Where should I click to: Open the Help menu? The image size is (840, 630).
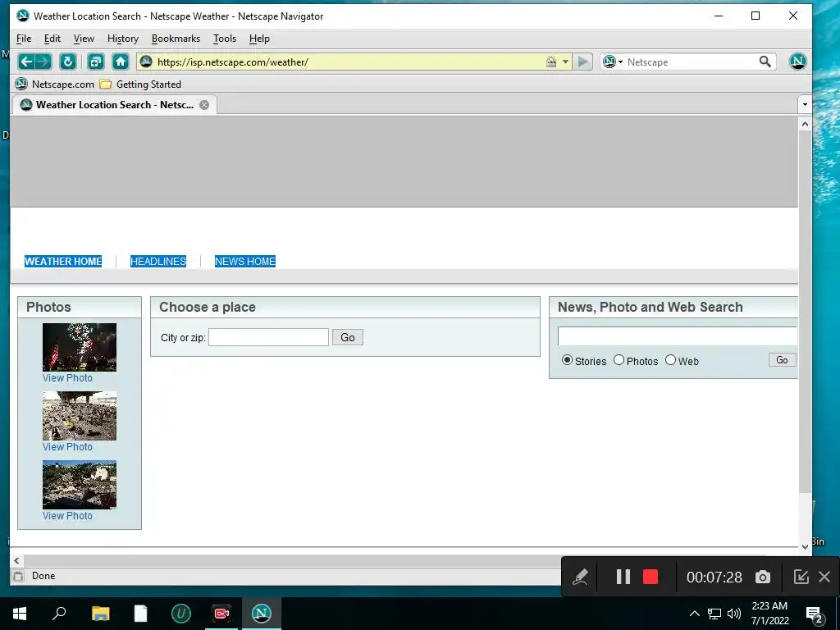point(259,39)
